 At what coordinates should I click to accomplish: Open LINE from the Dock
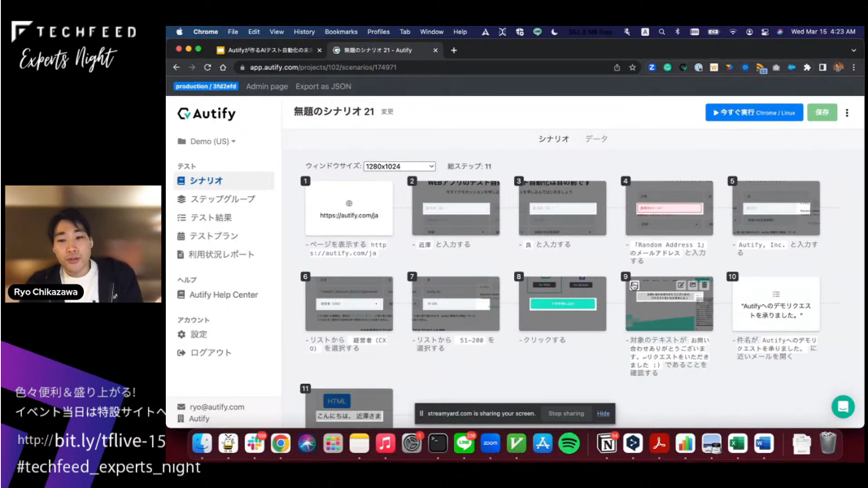[464, 443]
